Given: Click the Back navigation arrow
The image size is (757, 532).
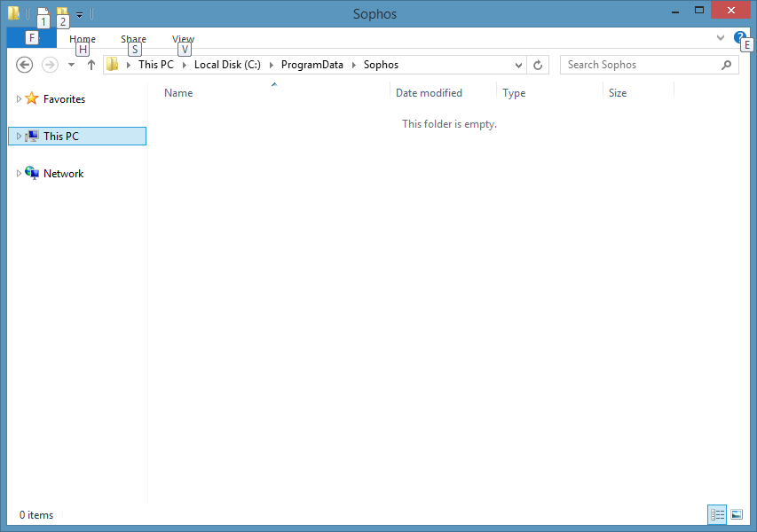Looking at the screenshot, I should pyautogui.click(x=24, y=65).
